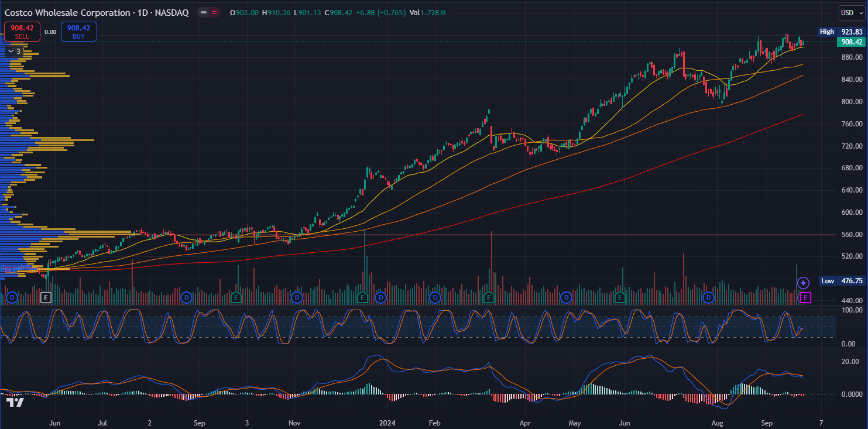Click the D dividend marker just before Aug
The width and height of the screenshot is (868, 429).
[709, 298]
